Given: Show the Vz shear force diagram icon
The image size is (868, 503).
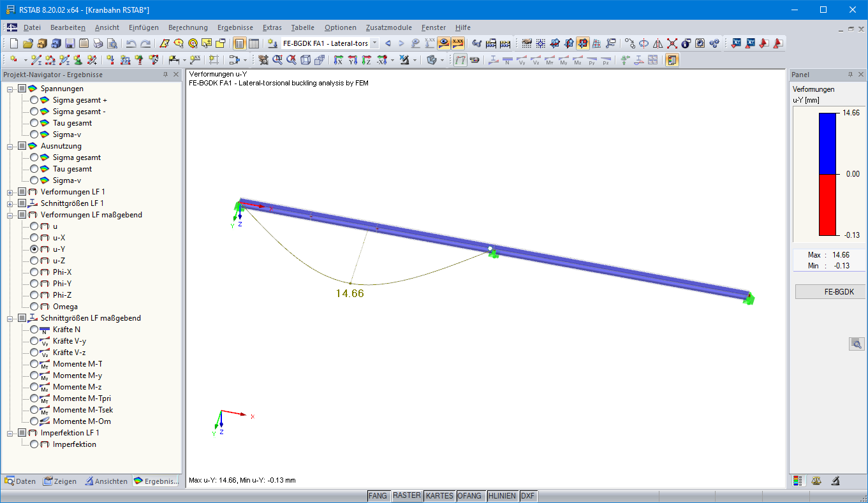Looking at the screenshot, I should coord(535,60).
